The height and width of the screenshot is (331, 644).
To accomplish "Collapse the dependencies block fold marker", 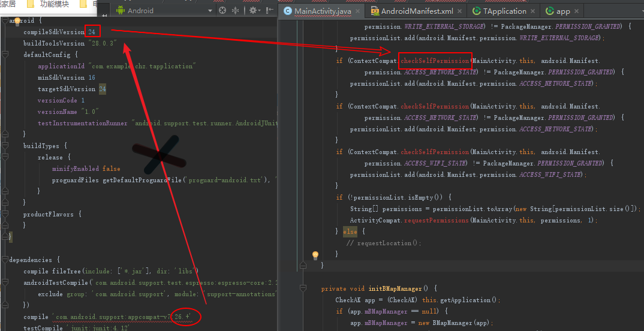I will click(x=5, y=260).
